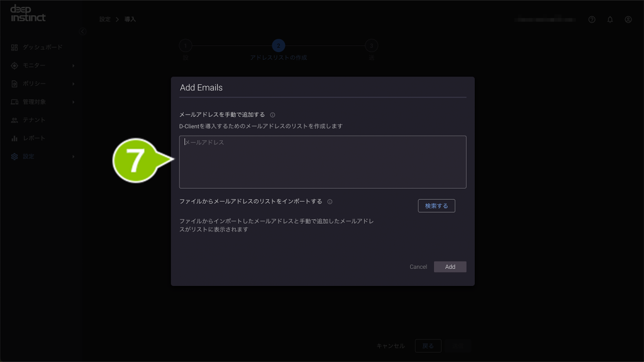
Task: Click the tenant people icon
Action: pyautogui.click(x=14, y=120)
